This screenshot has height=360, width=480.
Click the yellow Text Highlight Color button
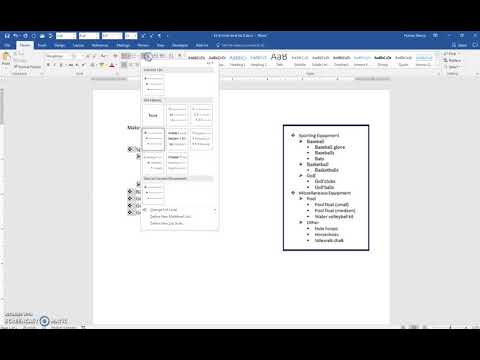[x=102, y=65]
